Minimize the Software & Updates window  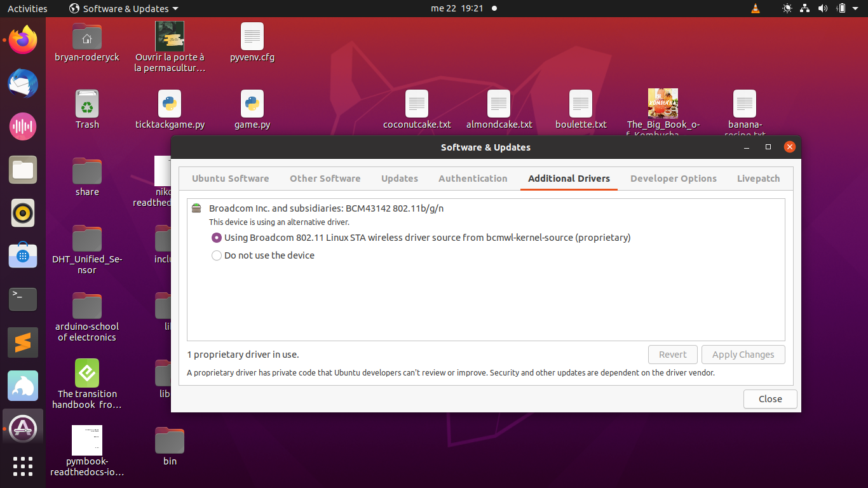[x=746, y=147]
